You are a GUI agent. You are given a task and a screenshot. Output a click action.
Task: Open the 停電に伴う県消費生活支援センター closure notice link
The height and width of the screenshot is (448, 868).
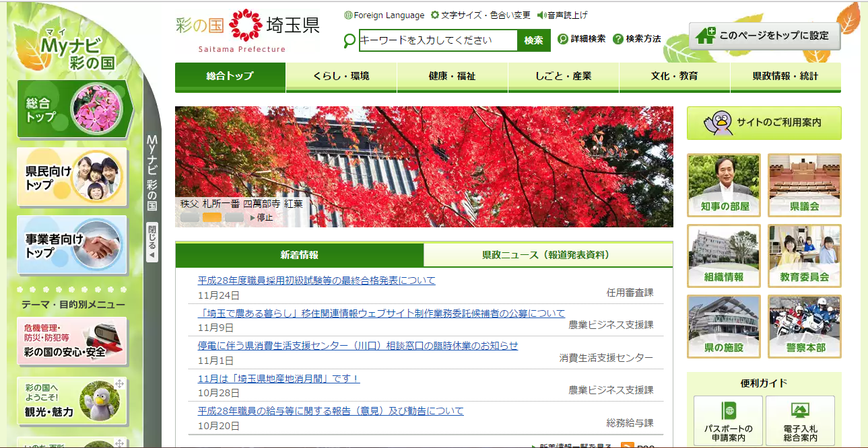[x=358, y=346]
